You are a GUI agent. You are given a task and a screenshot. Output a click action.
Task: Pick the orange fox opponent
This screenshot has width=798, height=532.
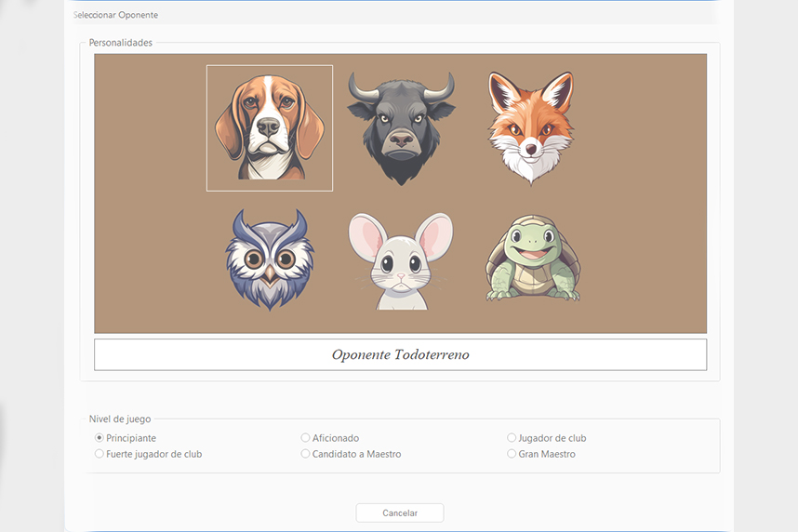[531, 128]
